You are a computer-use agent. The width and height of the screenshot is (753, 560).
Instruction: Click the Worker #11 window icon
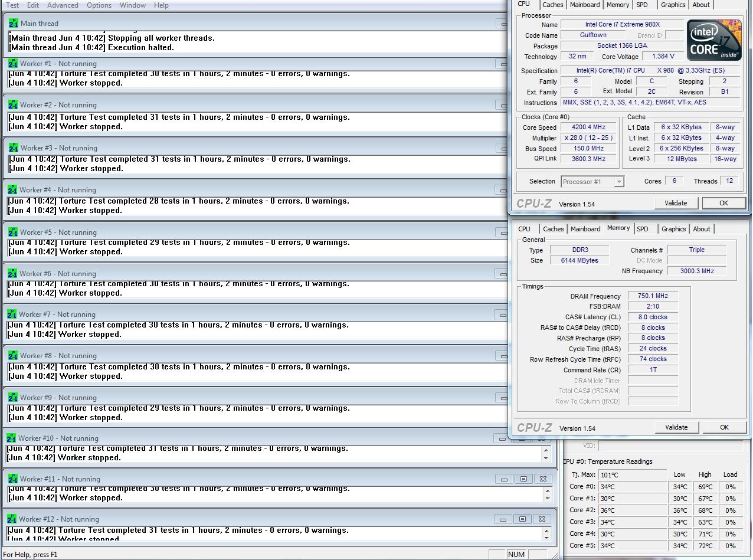[13, 479]
